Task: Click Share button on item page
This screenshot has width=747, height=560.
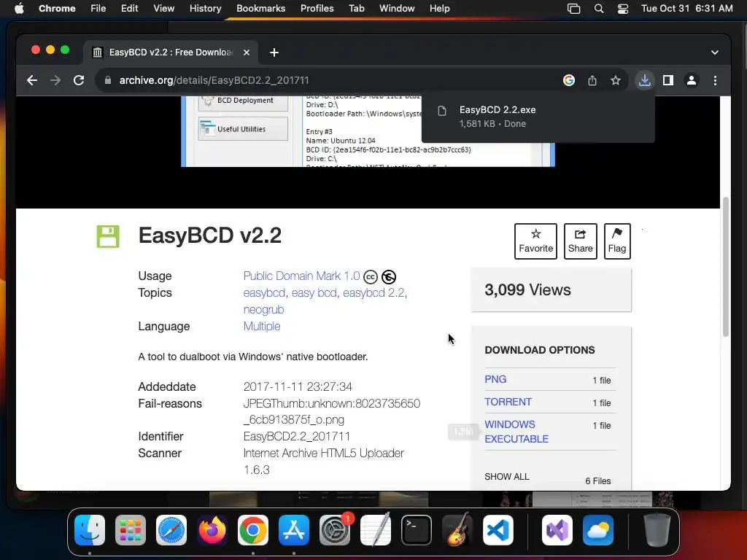Action: pos(580,241)
